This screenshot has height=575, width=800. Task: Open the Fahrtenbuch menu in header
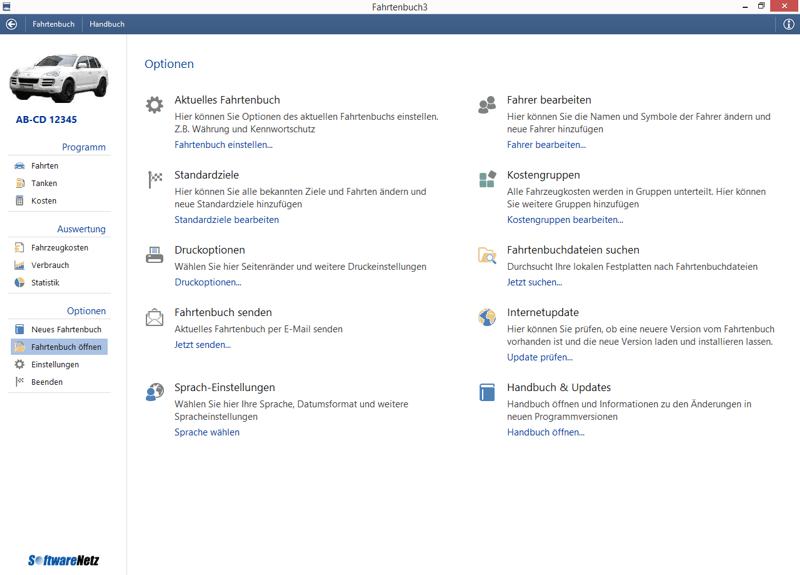53,24
